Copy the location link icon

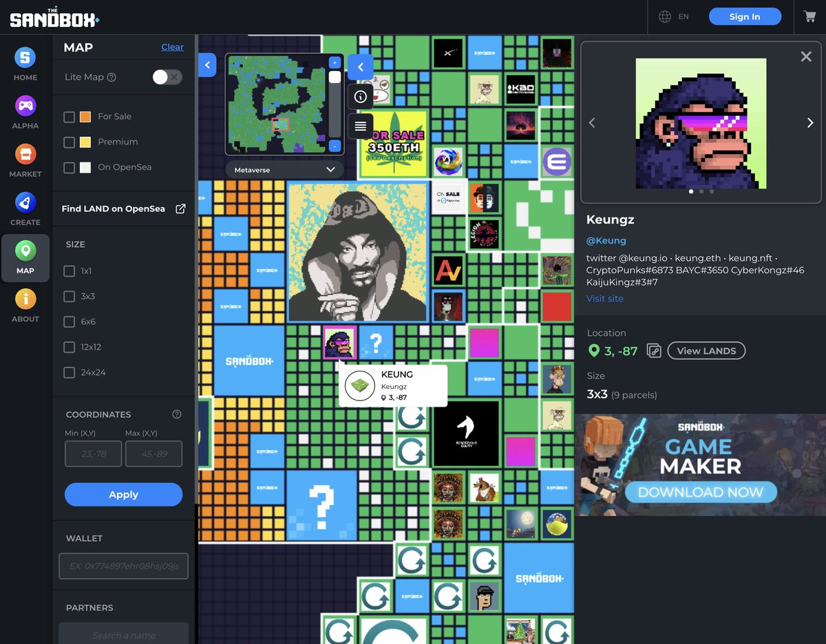tap(654, 351)
